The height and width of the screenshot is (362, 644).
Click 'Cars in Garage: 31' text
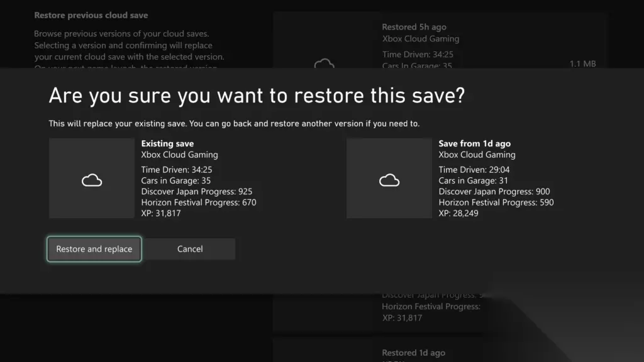click(x=473, y=180)
